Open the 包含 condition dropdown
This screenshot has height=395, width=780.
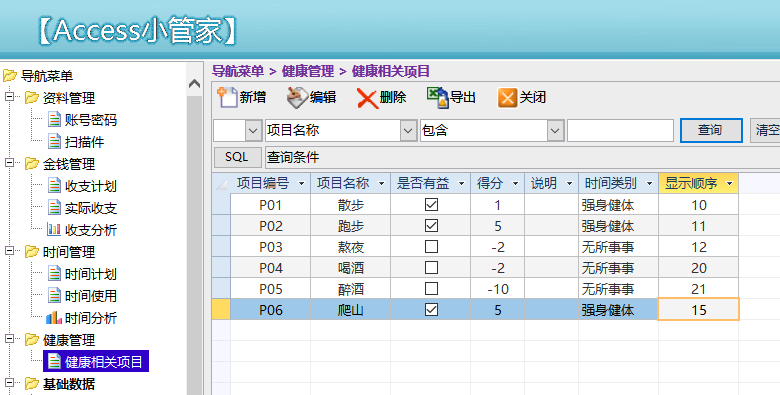(555, 131)
